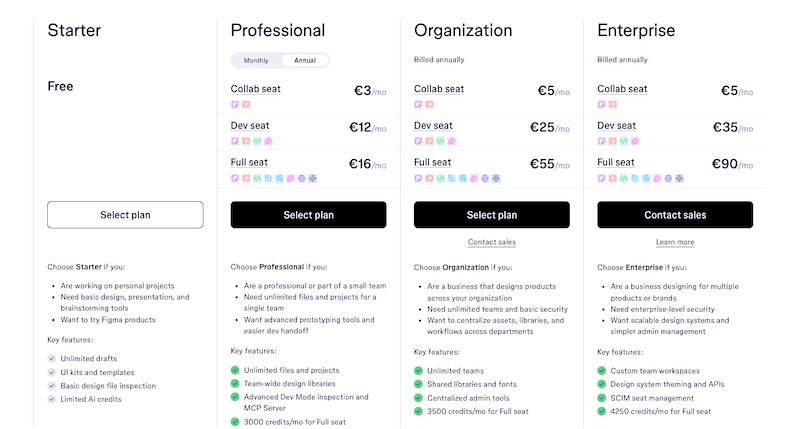This screenshot has width=800, height=429.
Task: Click the pink pen icon under Enterprise Dev seat
Action: tap(635, 141)
